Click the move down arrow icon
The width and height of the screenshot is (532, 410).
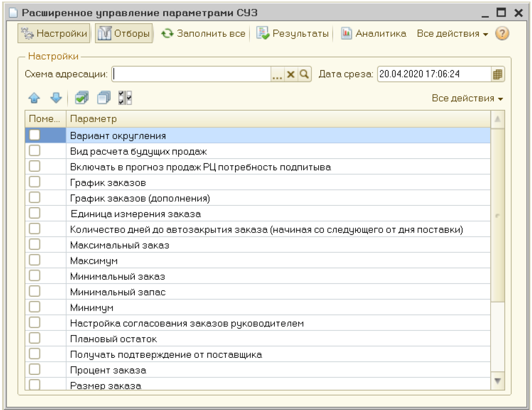(x=55, y=98)
